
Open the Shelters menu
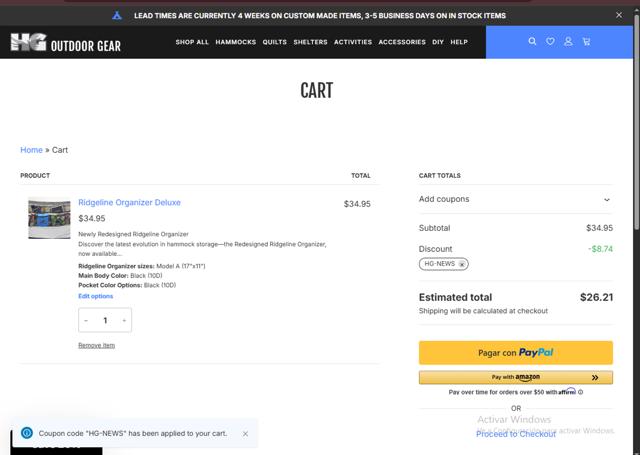(310, 42)
